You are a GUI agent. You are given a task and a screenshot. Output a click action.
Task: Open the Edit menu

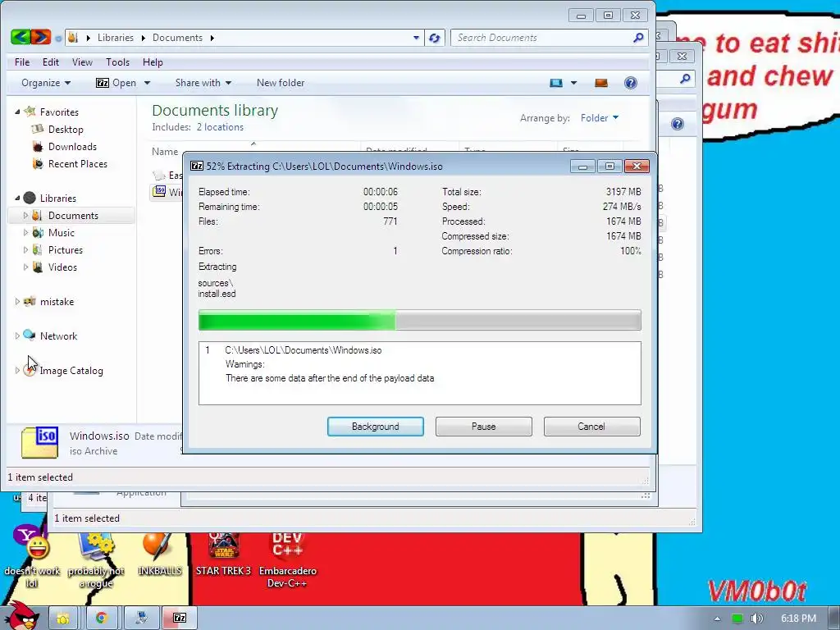point(51,62)
